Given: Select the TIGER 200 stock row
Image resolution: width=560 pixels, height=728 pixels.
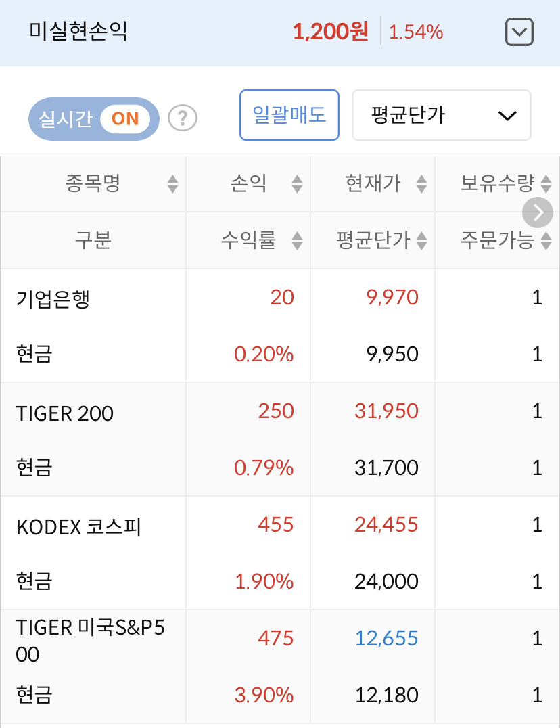Looking at the screenshot, I should click(x=280, y=439).
